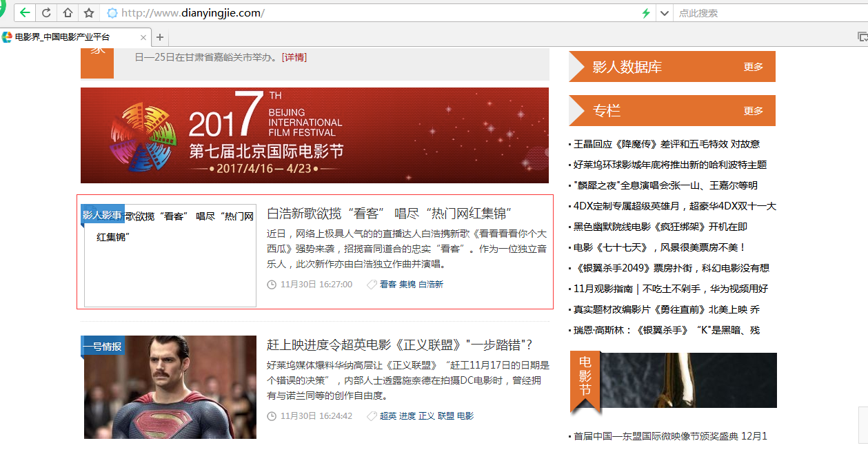Click 更多 beside 专栏
Screen dimensions: 868x452
[x=754, y=111]
